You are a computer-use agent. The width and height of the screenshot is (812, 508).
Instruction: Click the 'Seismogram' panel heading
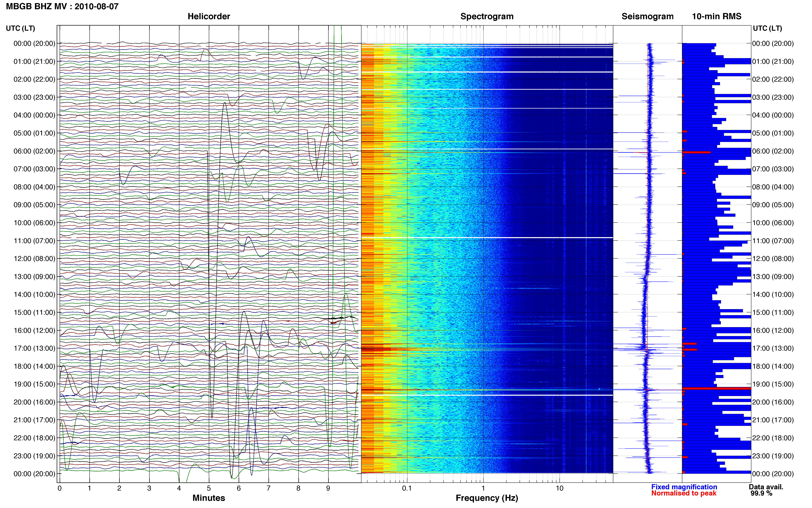648,16
